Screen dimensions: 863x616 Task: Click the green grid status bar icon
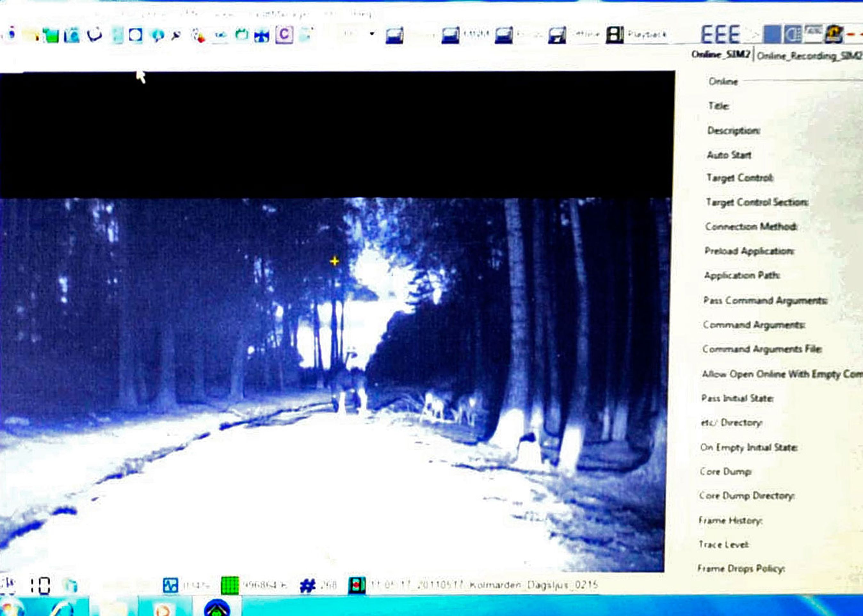tap(230, 585)
